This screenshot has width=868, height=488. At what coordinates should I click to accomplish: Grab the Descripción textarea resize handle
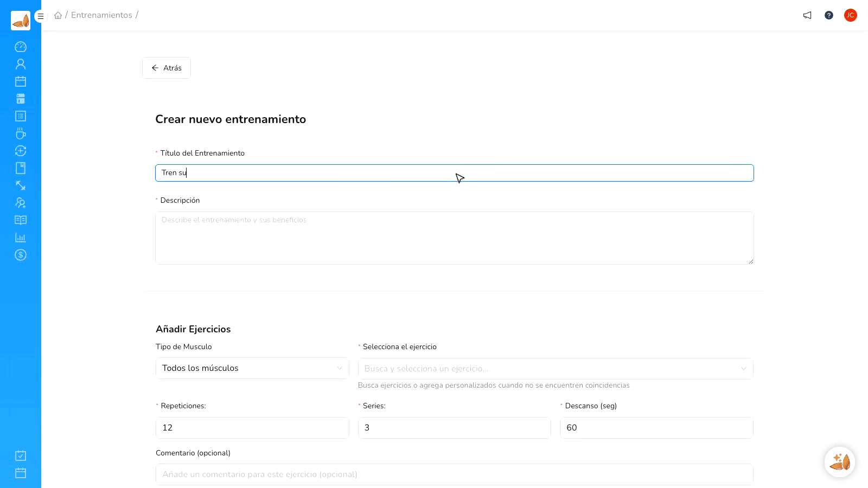click(x=751, y=261)
